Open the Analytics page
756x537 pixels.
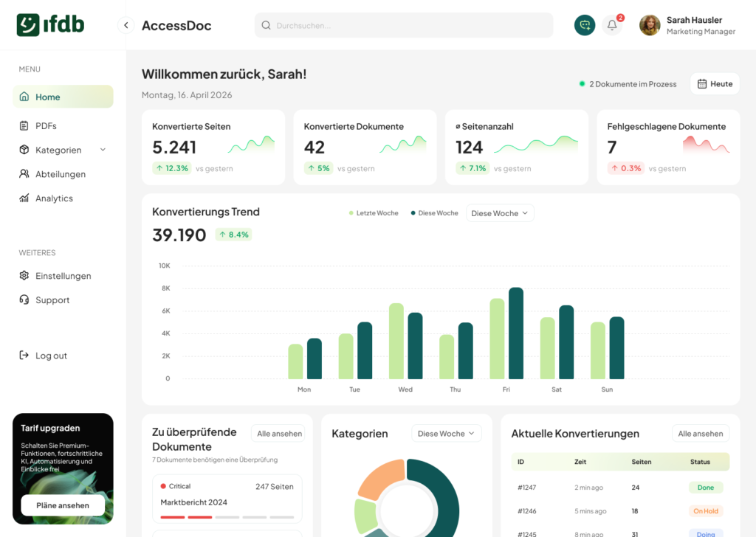tap(63, 198)
